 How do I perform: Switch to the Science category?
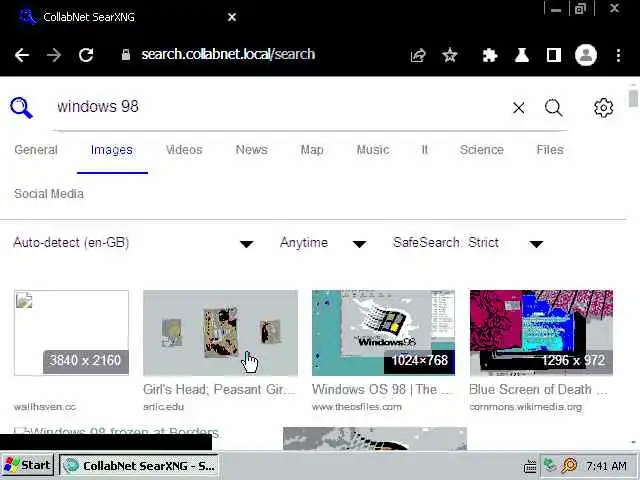coord(482,150)
